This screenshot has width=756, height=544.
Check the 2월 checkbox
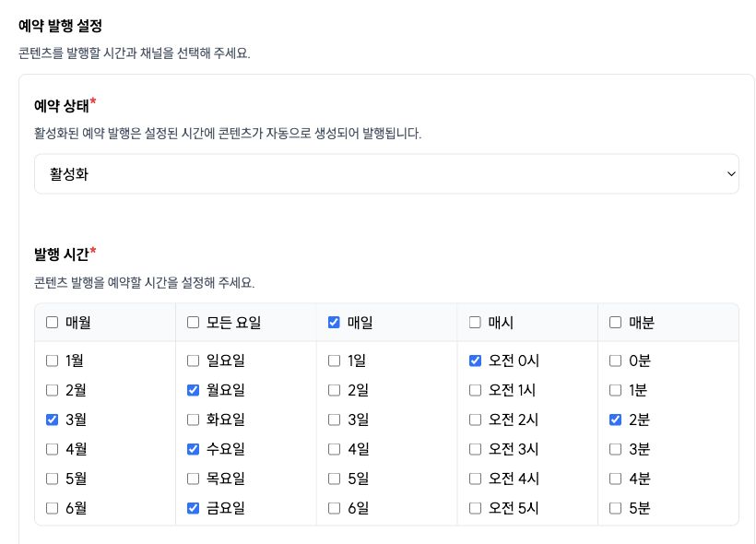(52, 390)
